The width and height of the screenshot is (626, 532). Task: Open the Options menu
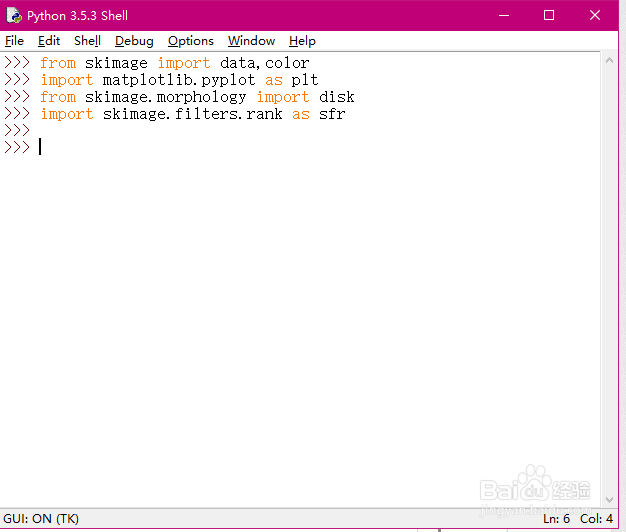[x=190, y=41]
